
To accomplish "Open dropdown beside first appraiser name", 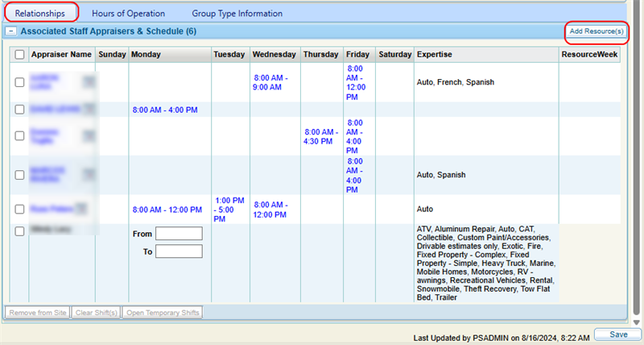I will point(89,82).
